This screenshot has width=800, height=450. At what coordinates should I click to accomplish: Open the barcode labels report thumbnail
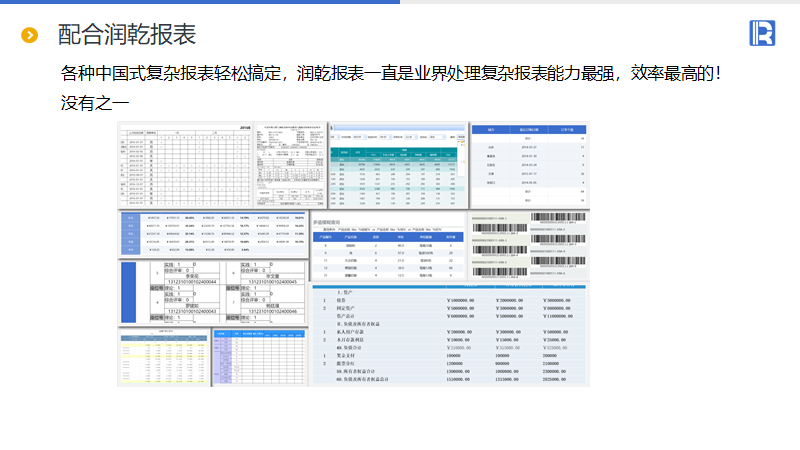[529, 245]
